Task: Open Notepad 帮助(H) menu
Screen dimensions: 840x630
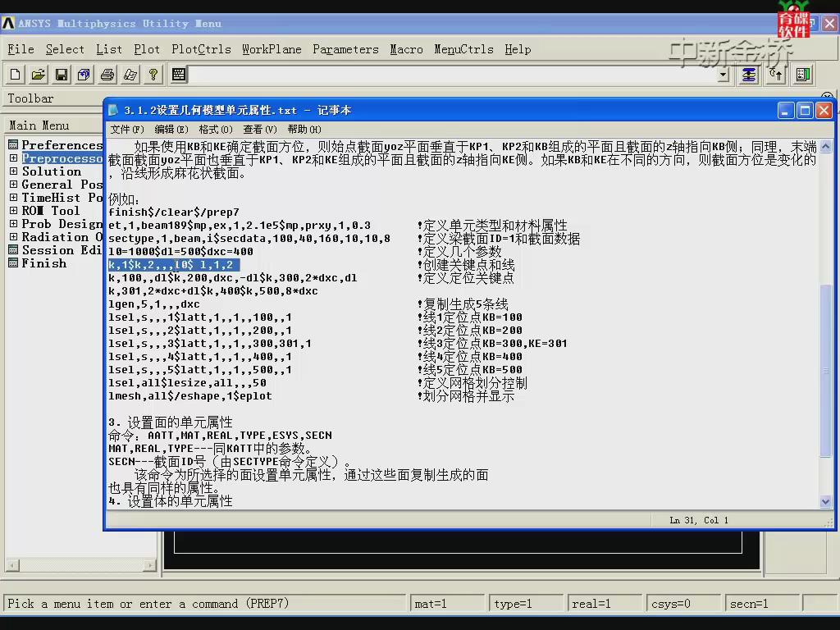Action: pyautogui.click(x=304, y=129)
